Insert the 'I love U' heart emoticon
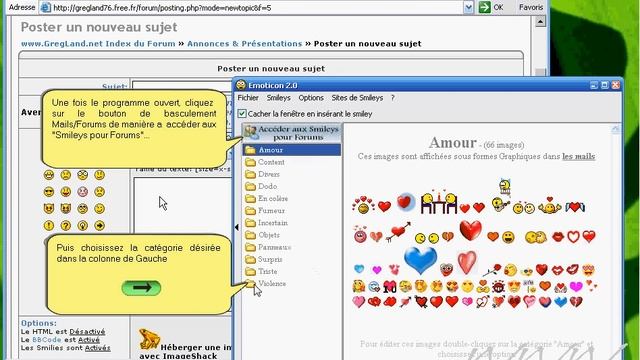640x360 pixels. pyautogui.click(x=389, y=287)
